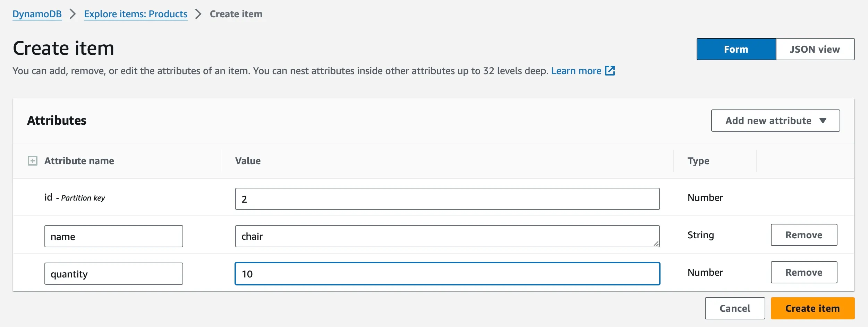Click the Add new attribute caret arrow

823,121
